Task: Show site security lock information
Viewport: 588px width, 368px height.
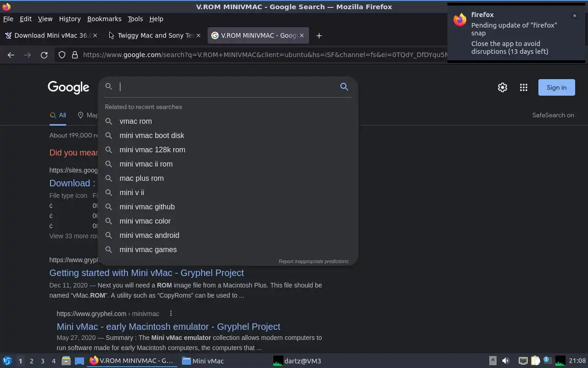Action: [75, 55]
